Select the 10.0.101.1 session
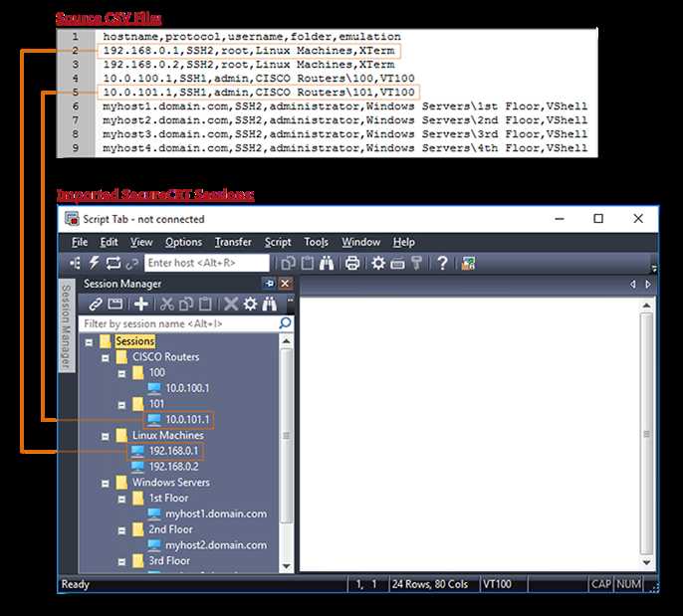This screenshot has width=683, height=616. click(187, 420)
